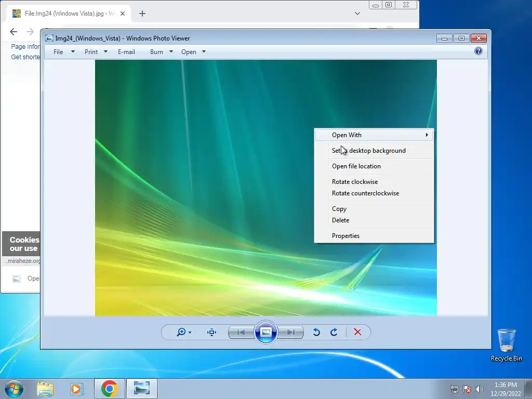
Task: Select the Img24 Windows Vista Chrome tab
Action: (x=69, y=14)
